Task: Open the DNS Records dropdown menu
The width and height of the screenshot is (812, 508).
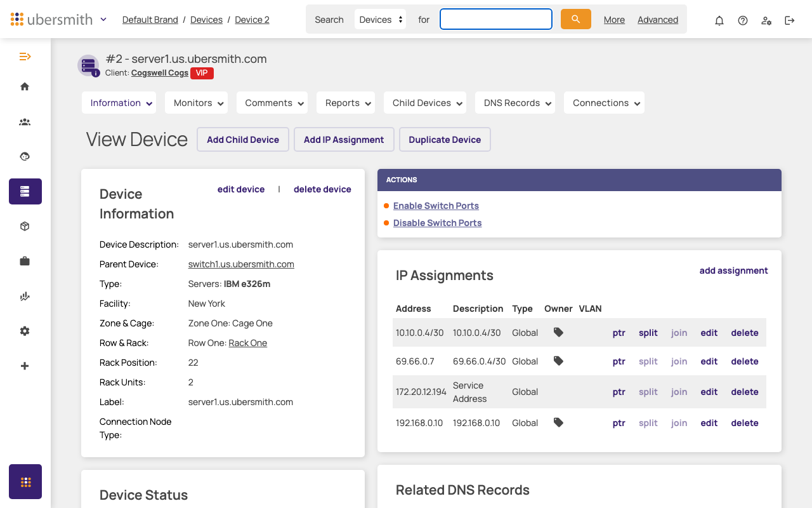Action: point(515,103)
